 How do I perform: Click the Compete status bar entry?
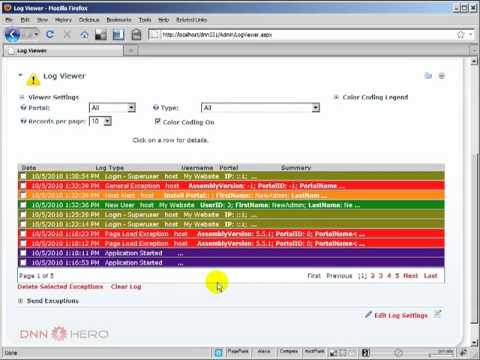point(289,351)
